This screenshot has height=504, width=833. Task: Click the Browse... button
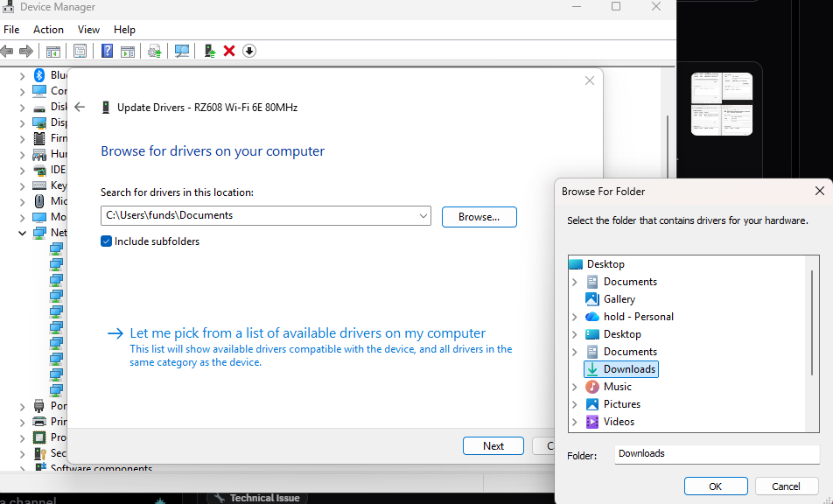(x=479, y=217)
